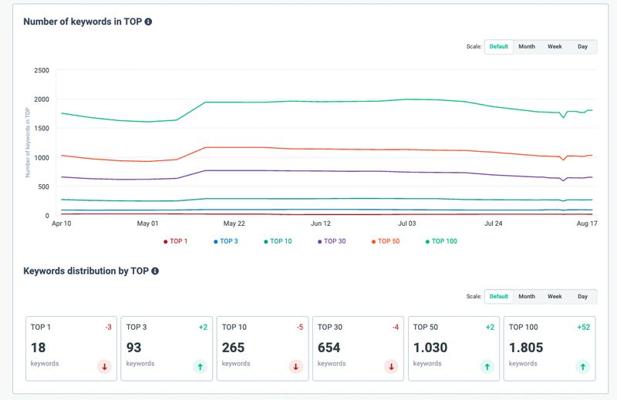Screen dimensions: 617x400
Task: Open the TOP 100 keywords card
Action: pos(548,347)
